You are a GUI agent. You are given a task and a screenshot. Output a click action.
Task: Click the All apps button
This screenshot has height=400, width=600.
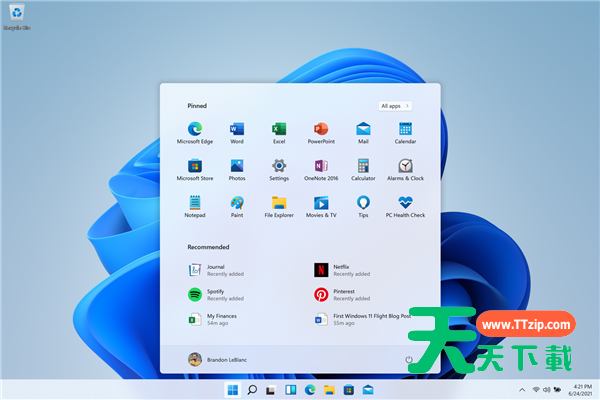pyautogui.click(x=395, y=105)
